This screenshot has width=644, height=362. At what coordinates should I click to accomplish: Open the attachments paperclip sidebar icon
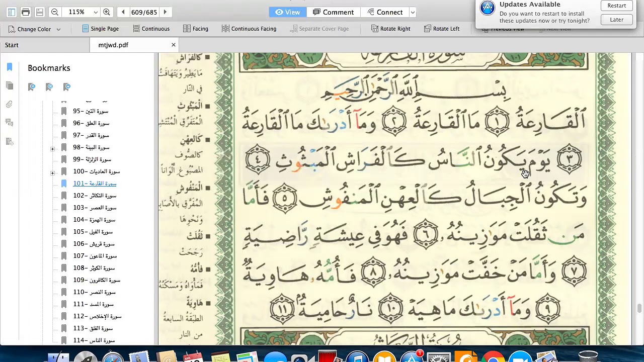pyautogui.click(x=10, y=104)
